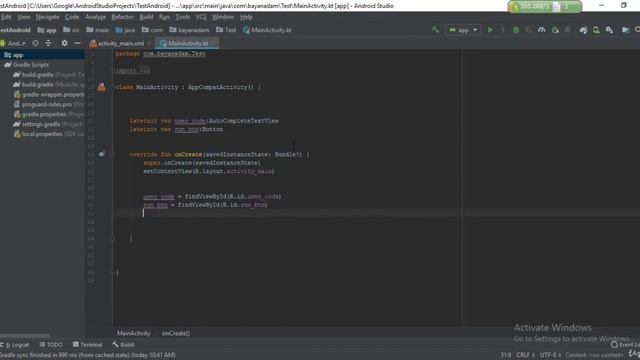Open the Terminal tool window
The height and width of the screenshot is (360, 640).
tap(87, 345)
